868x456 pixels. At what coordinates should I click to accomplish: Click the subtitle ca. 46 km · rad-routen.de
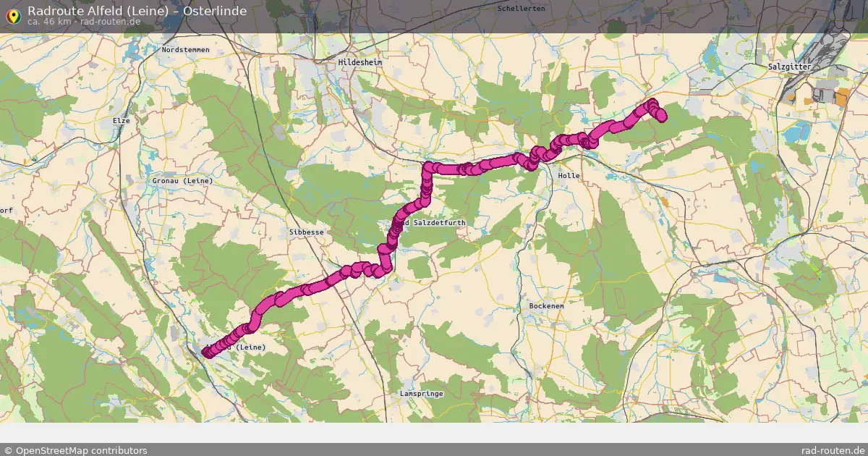point(84,22)
